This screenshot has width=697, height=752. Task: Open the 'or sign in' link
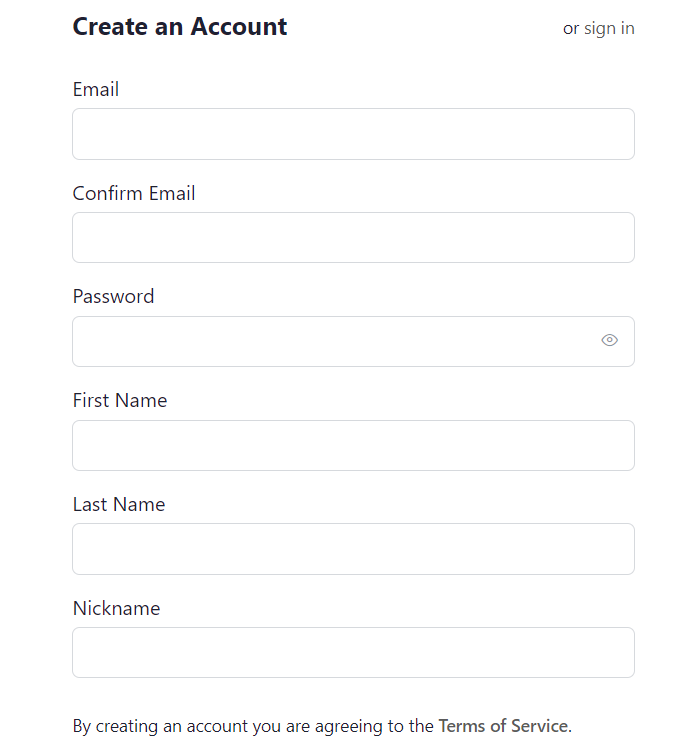599,29
